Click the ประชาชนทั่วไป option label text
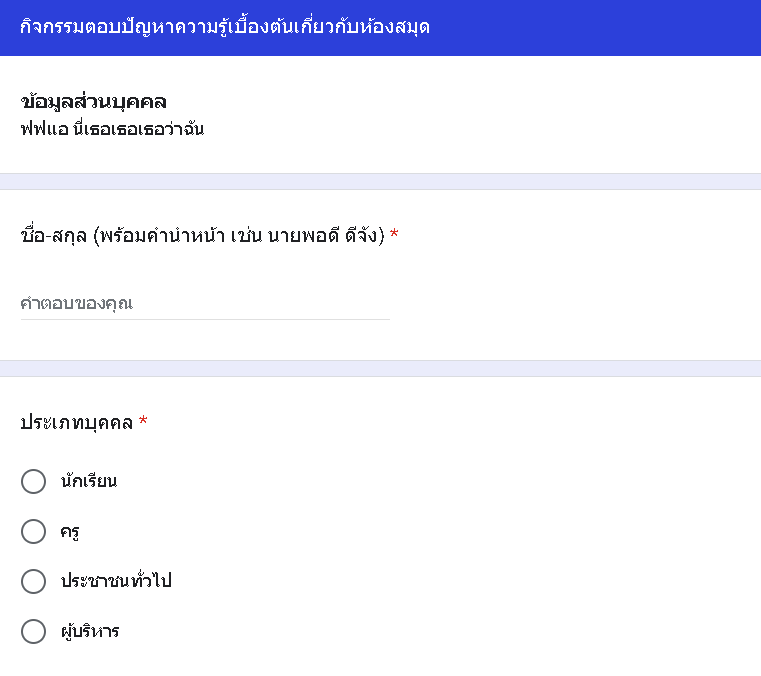Viewport: 761px width, 676px height. 116,581
